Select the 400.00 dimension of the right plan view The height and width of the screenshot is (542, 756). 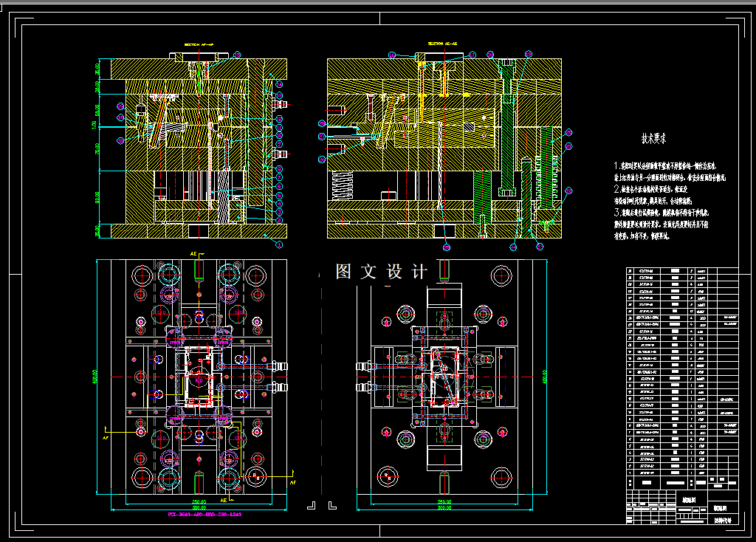[545, 377]
